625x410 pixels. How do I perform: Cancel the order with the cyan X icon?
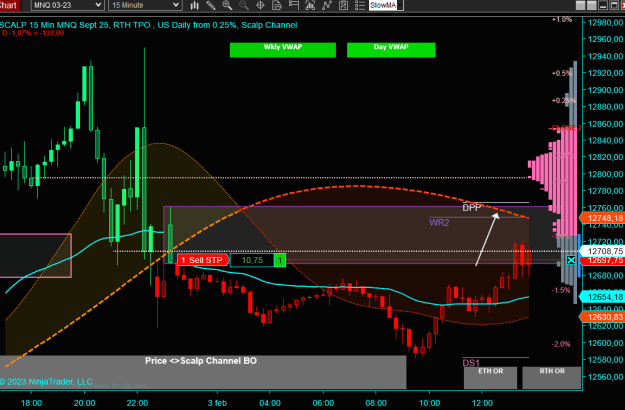(571, 260)
